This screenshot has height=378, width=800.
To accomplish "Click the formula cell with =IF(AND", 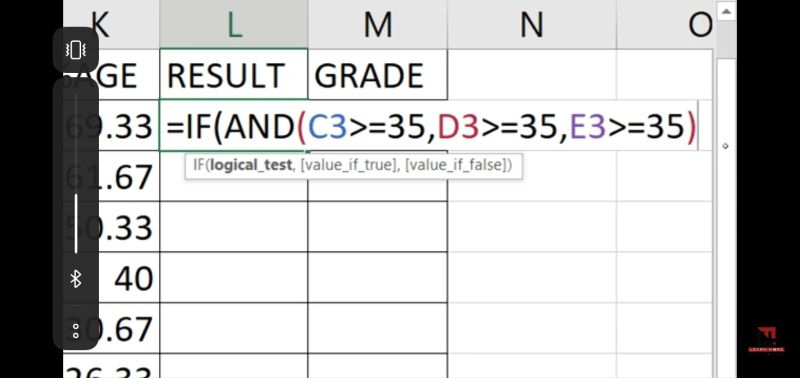I will click(429, 126).
